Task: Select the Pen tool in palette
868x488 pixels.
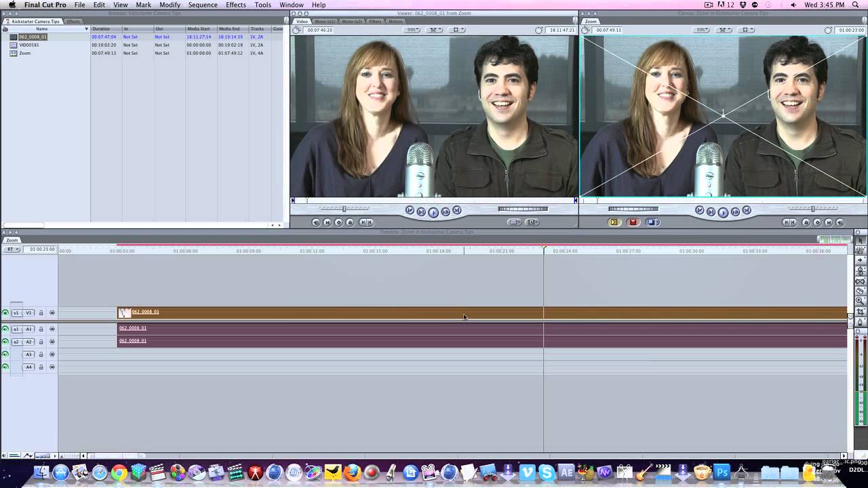Action: (x=861, y=322)
